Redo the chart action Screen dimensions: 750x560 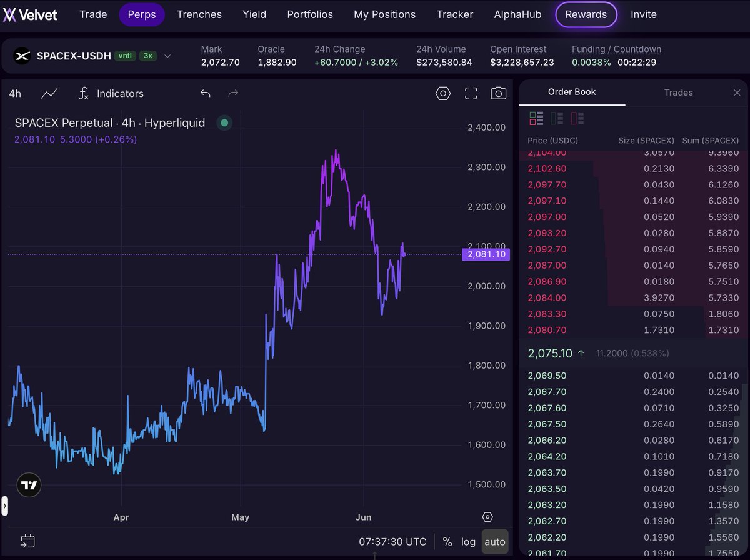(233, 93)
